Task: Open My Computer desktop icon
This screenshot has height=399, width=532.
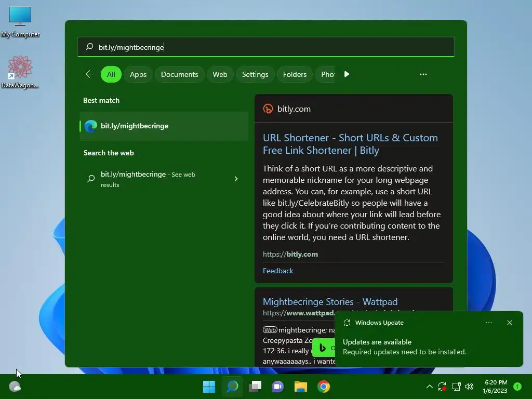Action: pyautogui.click(x=20, y=22)
